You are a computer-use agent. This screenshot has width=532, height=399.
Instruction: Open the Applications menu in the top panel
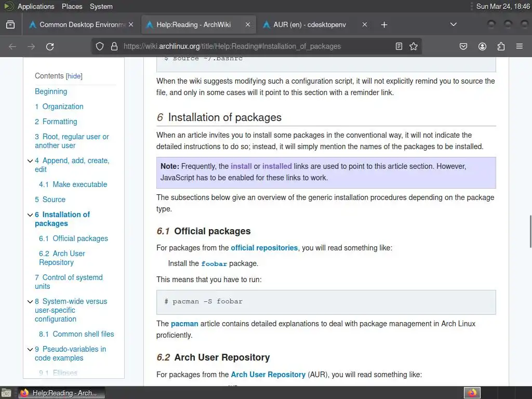(35, 6)
